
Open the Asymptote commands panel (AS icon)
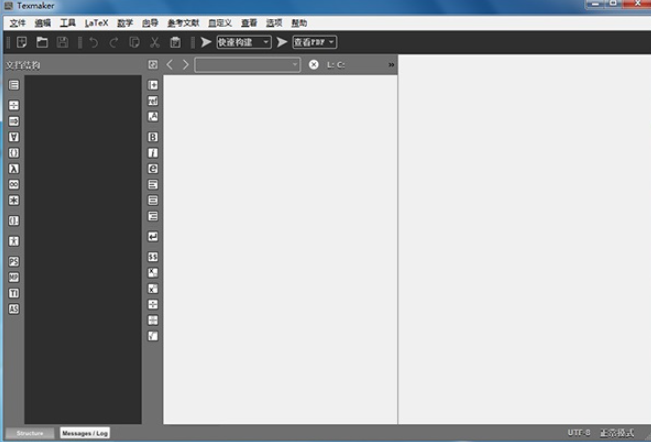click(x=14, y=309)
